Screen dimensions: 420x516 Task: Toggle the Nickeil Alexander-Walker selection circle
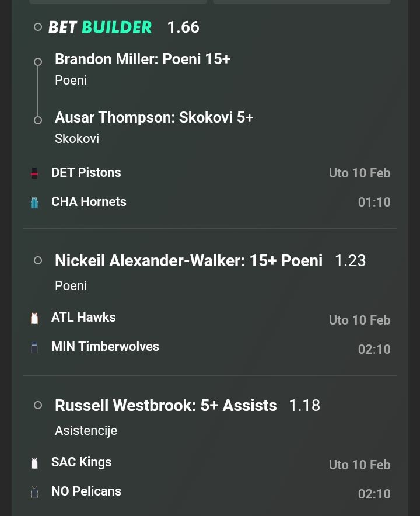[x=38, y=260]
